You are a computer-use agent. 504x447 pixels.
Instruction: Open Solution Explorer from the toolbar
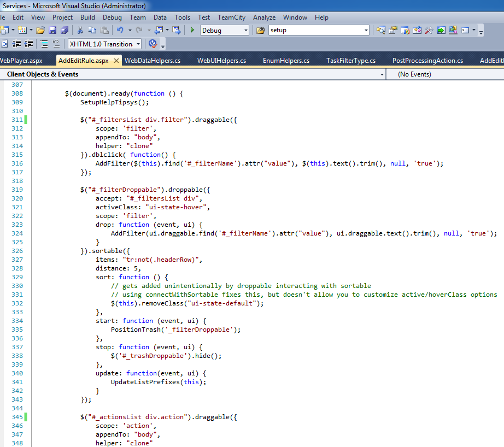[x=380, y=31]
